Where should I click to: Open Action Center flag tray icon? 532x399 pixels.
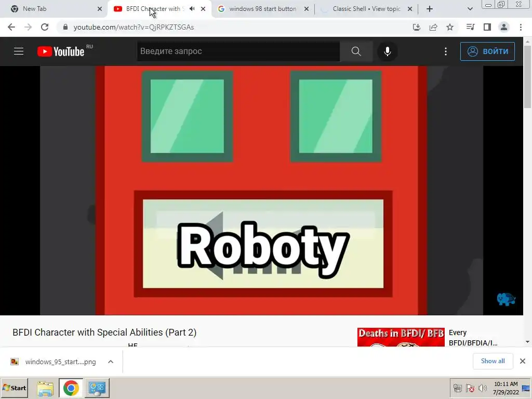pyautogui.click(x=470, y=388)
